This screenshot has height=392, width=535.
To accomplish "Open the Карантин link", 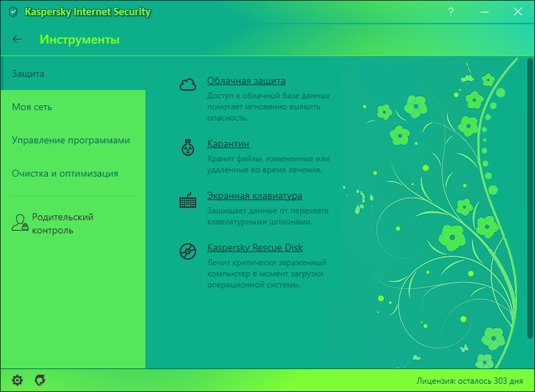I will (228, 144).
